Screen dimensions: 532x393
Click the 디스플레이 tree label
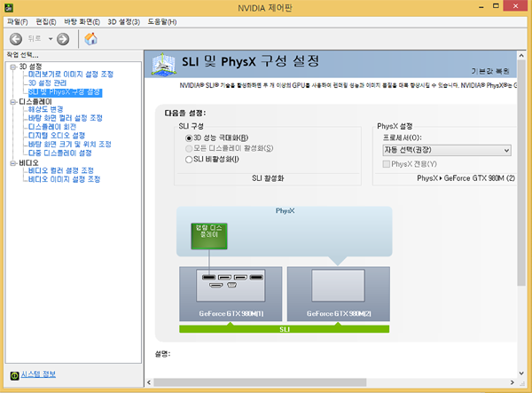coord(35,102)
